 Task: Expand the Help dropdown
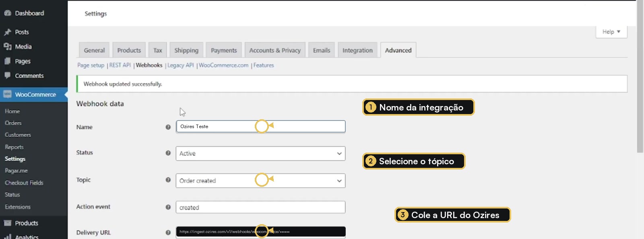(611, 32)
